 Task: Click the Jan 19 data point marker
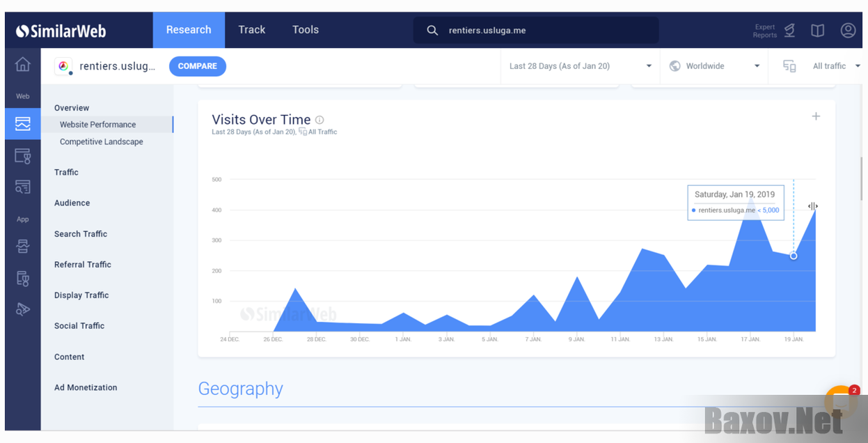794,256
